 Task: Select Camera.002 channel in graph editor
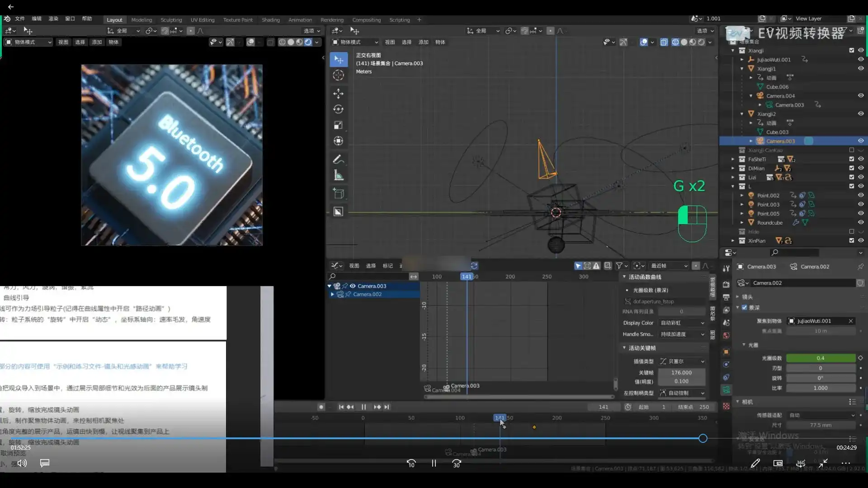367,294
